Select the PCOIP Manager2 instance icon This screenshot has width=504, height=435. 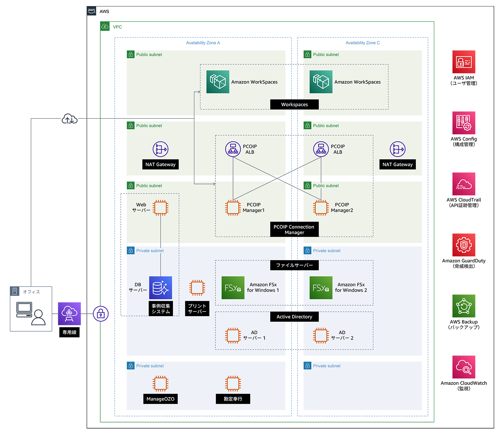tap(321, 208)
